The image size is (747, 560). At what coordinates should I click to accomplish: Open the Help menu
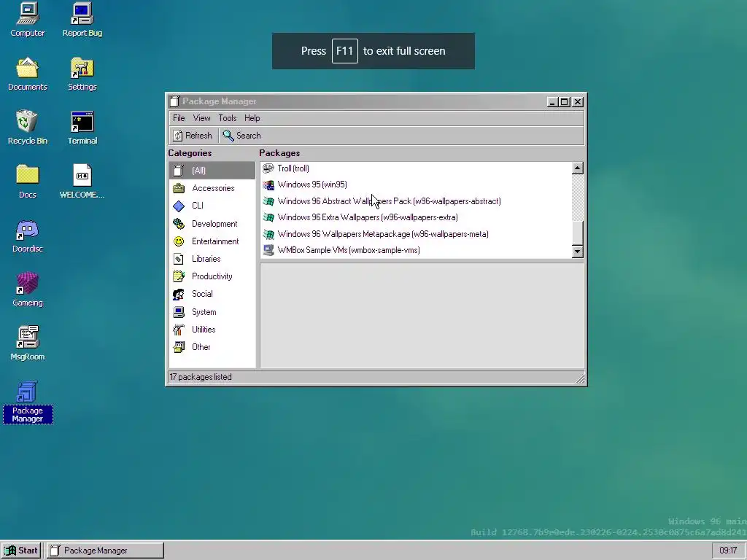click(252, 118)
